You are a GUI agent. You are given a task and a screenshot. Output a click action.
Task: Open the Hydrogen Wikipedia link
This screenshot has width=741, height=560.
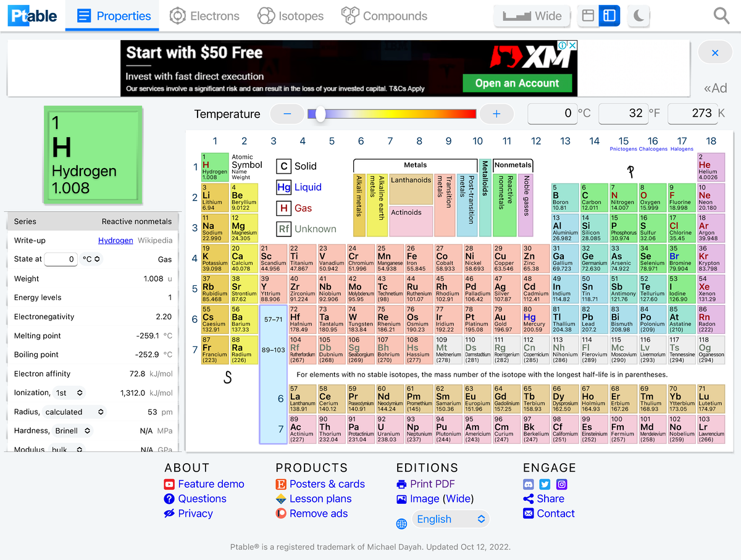pos(115,240)
